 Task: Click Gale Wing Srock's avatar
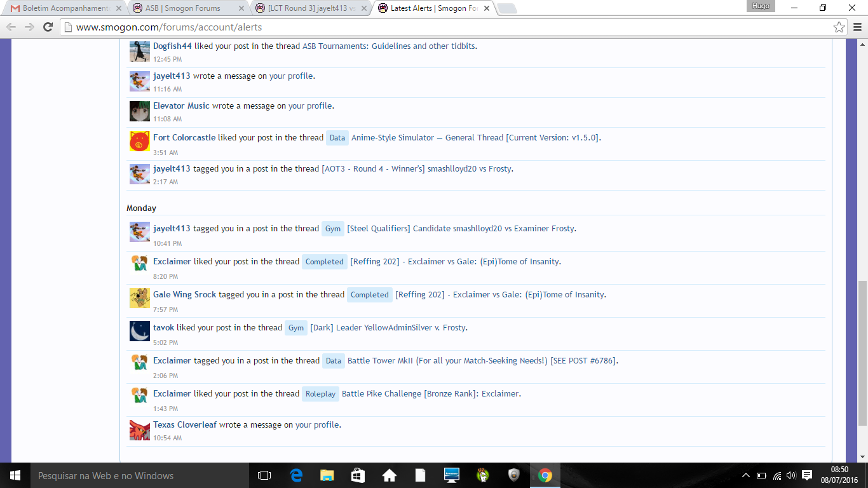(139, 298)
